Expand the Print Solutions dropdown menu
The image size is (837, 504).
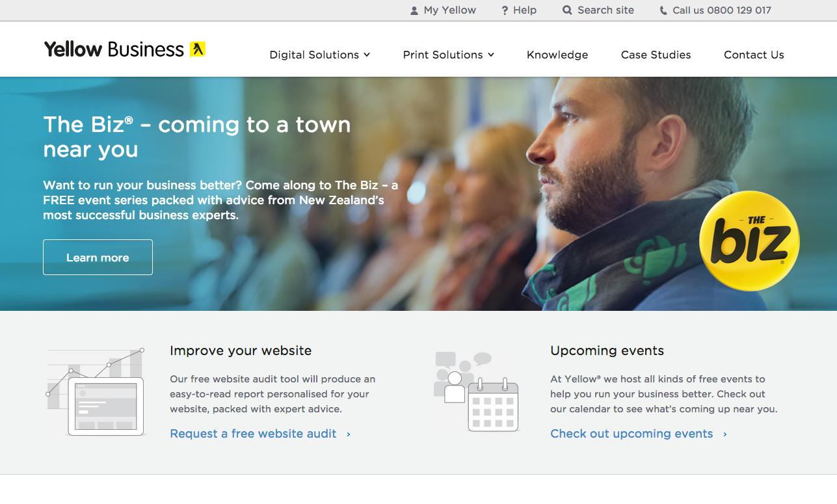click(449, 55)
